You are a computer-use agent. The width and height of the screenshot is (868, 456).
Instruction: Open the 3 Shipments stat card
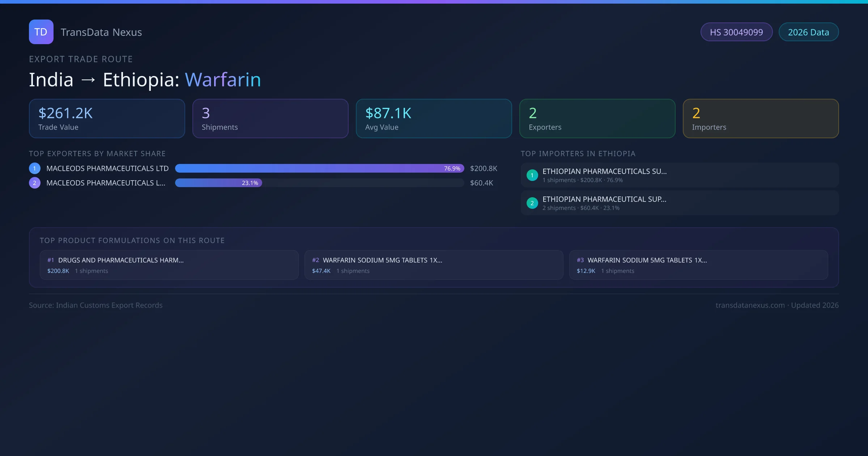[x=270, y=119]
